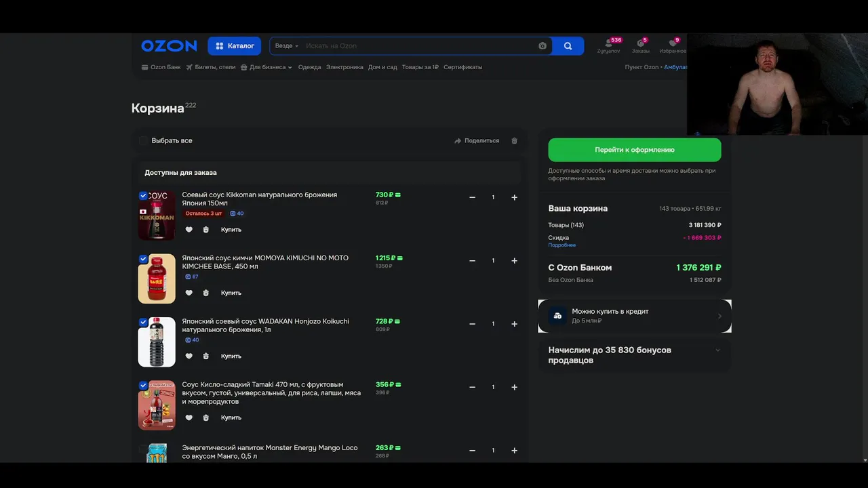Image resolution: width=868 pixels, height=488 pixels.
Task: Open the Zyryanov profile icon
Action: point(608,46)
